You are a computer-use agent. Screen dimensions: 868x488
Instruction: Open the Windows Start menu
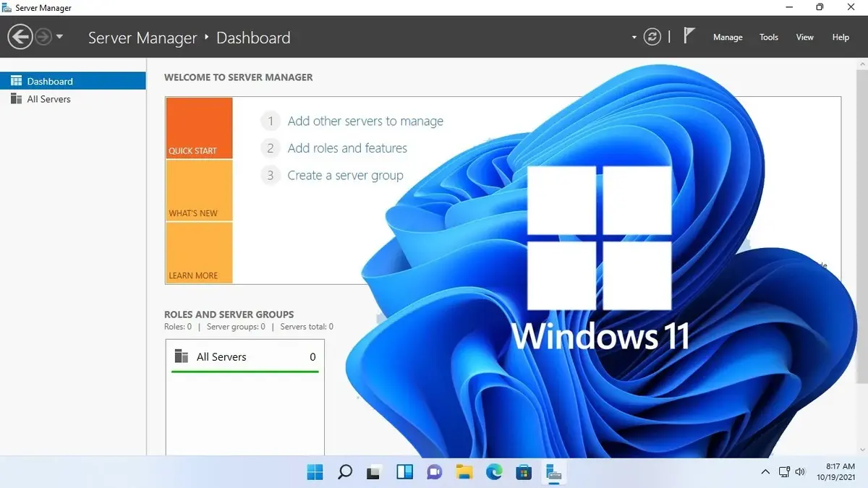[315, 473]
